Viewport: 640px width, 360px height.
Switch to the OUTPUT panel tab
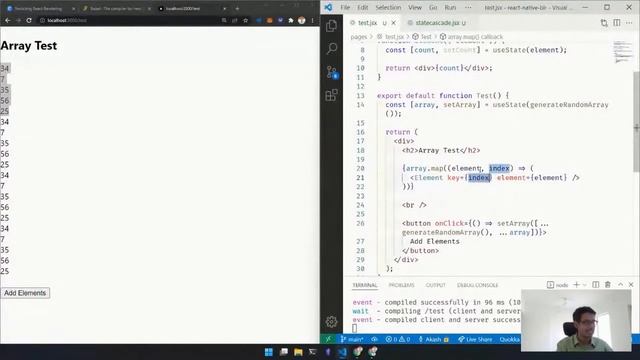436,285
